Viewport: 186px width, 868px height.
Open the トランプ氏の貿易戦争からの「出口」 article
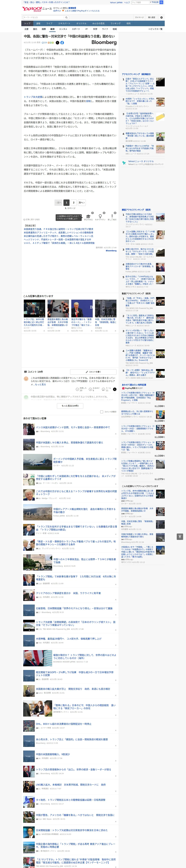[73, 769]
